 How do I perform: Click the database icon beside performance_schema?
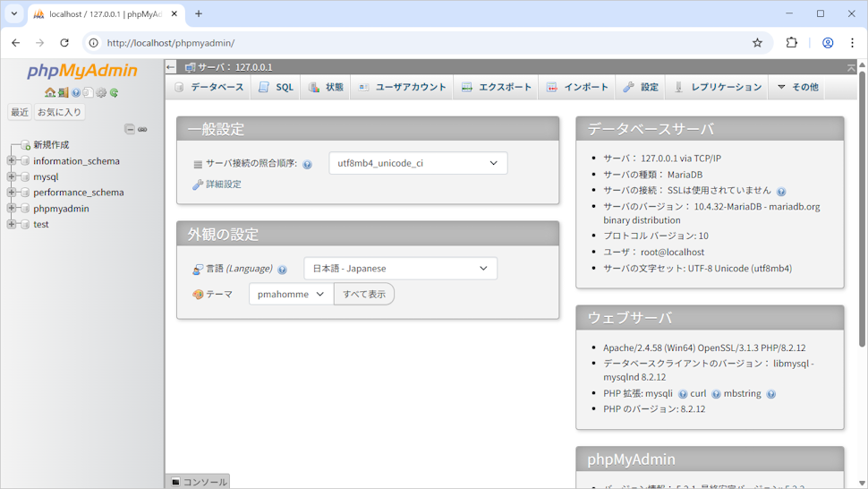click(25, 193)
